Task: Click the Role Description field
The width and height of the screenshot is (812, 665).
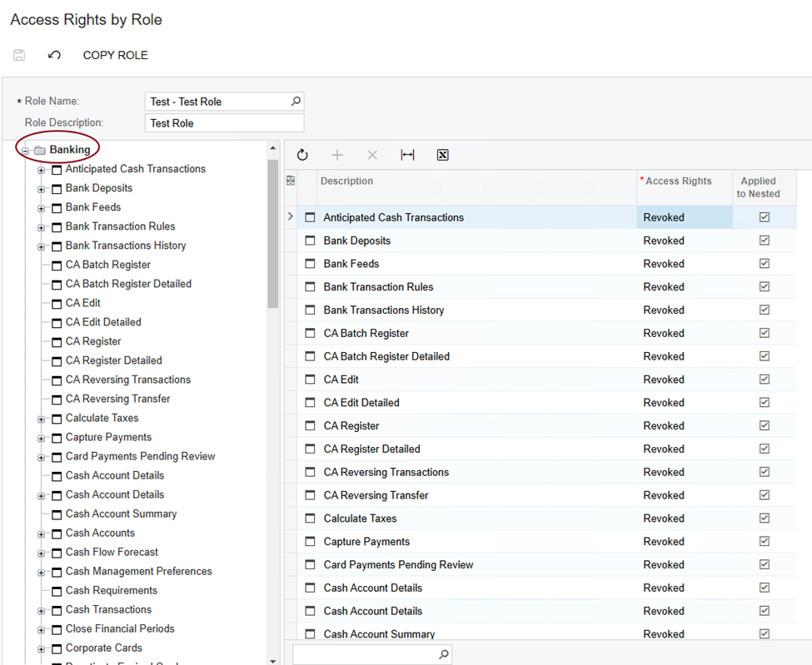Action: (x=224, y=123)
